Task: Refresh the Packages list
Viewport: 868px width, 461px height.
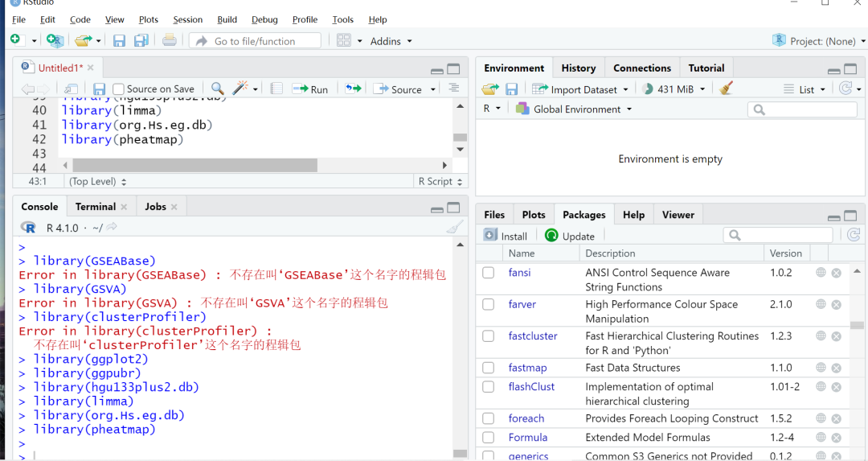Action: click(x=854, y=235)
